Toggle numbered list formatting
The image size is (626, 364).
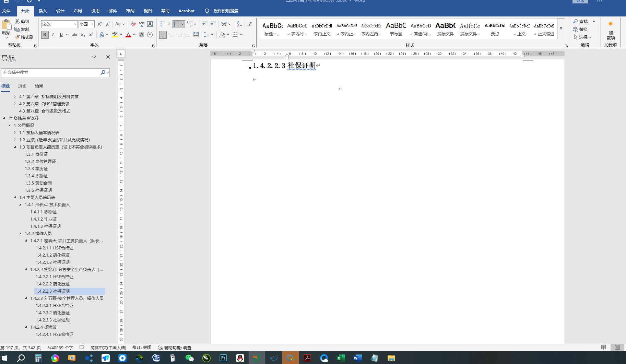click(176, 24)
